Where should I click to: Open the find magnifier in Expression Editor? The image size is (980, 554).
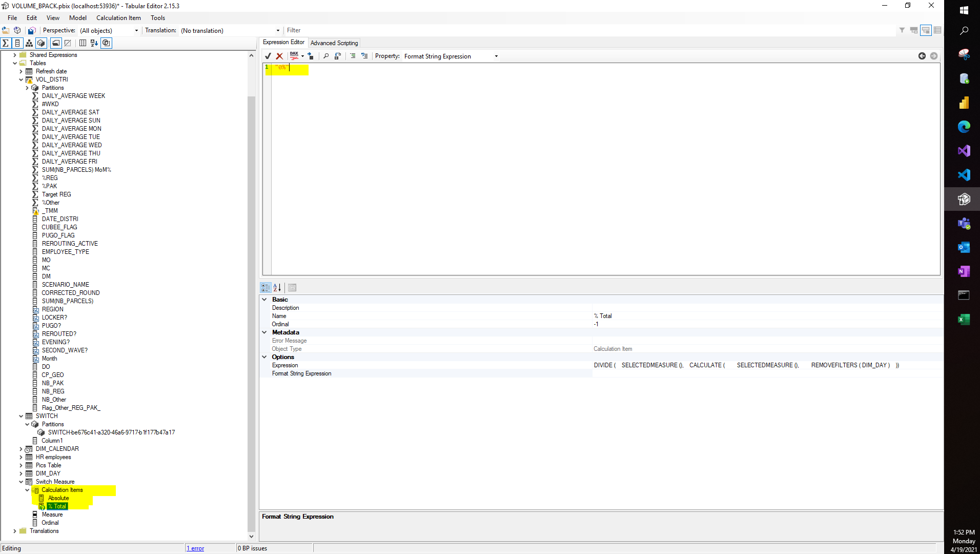click(326, 56)
